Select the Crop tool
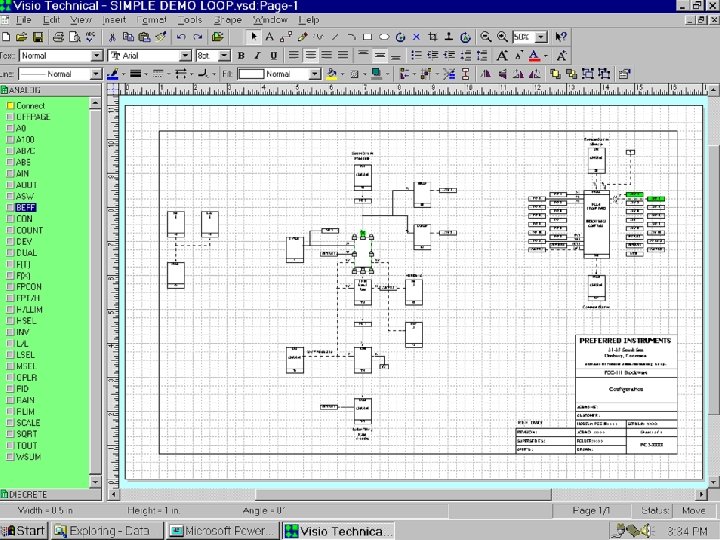The height and width of the screenshot is (540, 720). [433, 37]
